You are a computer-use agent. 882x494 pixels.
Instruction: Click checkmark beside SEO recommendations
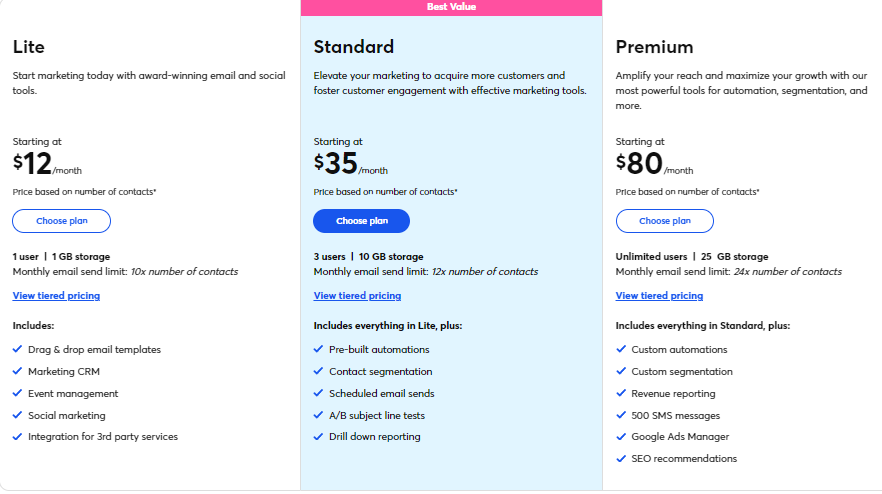pos(621,459)
